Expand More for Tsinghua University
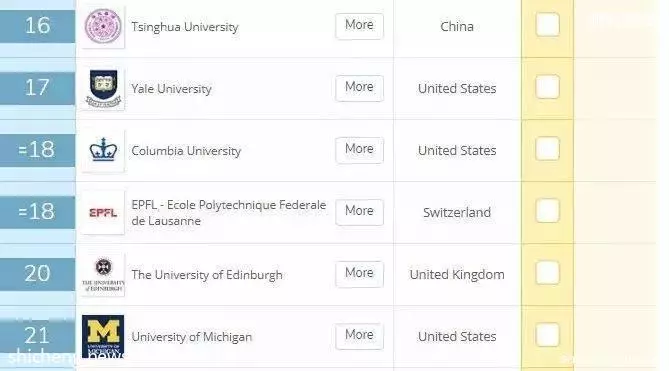This screenshot has width=669, height=371. point(359,26)
